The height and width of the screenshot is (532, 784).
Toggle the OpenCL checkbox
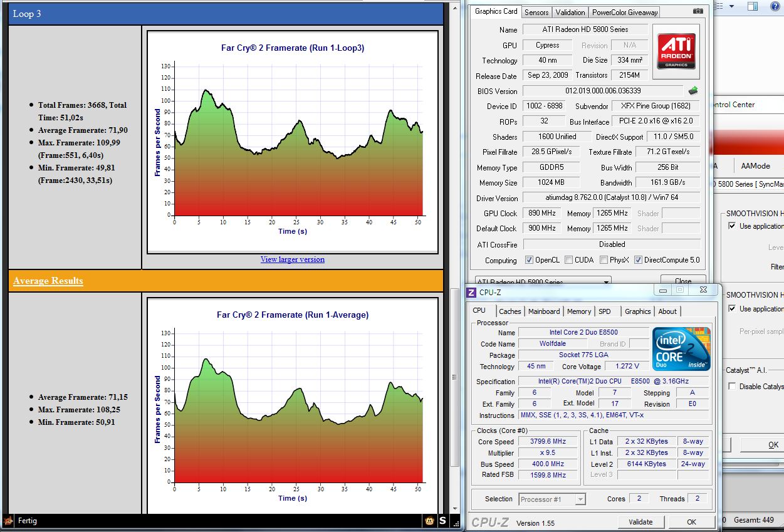coord(530,260)
